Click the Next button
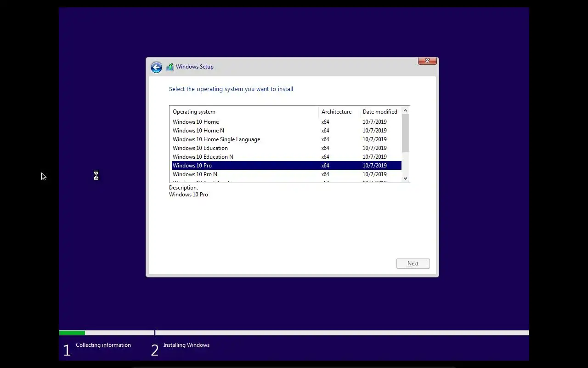This screenshot has height=368, width=588. coord(413,264)
